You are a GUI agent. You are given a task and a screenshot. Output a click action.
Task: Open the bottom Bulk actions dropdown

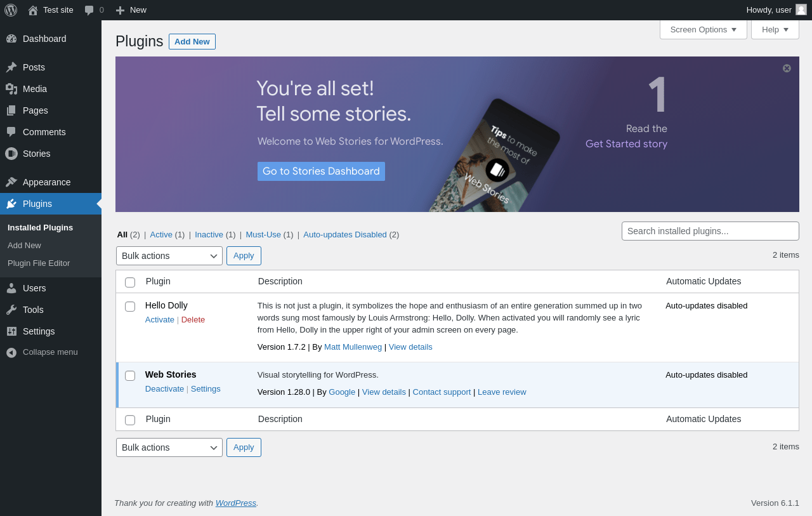point(169,447)
